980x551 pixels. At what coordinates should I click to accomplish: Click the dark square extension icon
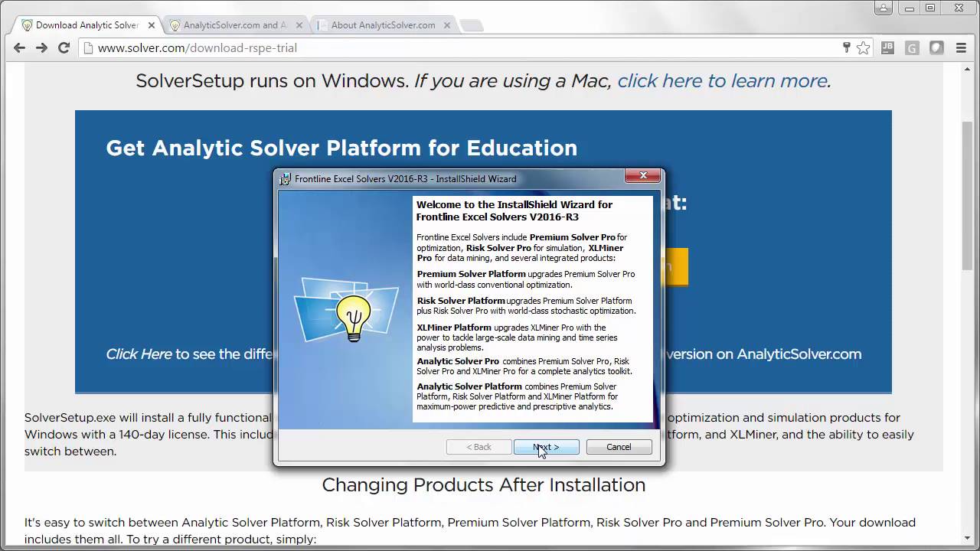936,47
